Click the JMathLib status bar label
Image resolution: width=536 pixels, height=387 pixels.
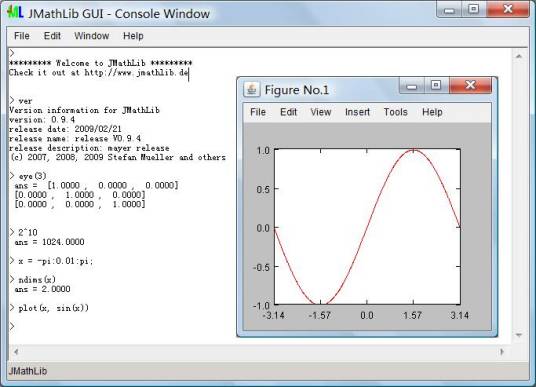coord(28,371)
